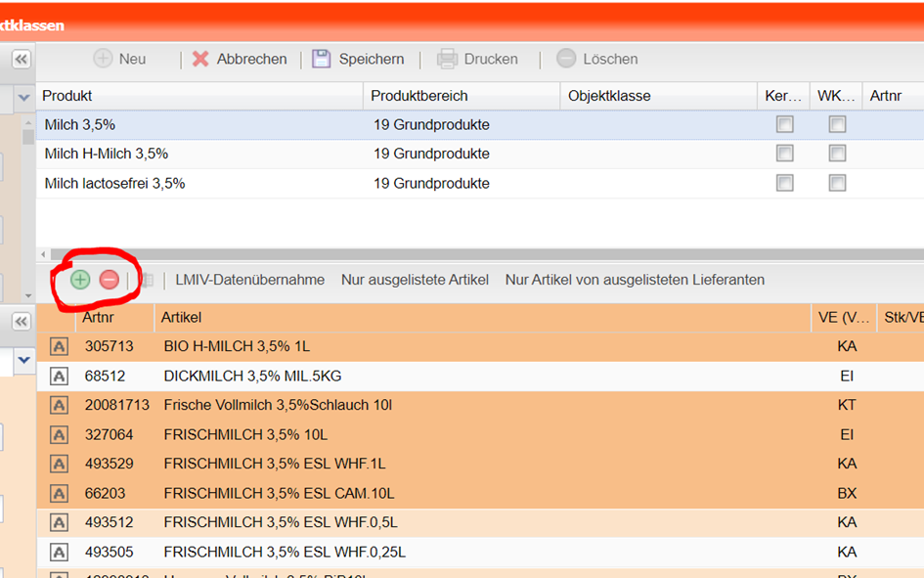Click the 'A' icon beside DICKMILCH 3,5% MIL.5KG
The image size is (924, 578).
(x=59, y=376)
